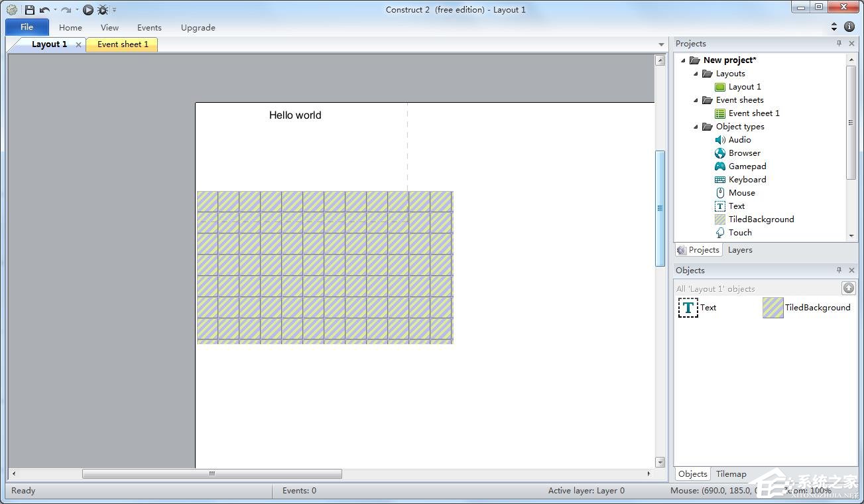
Task: Open the Events ribbon tab
Action: pyautogui.click(x=149, y=28)
